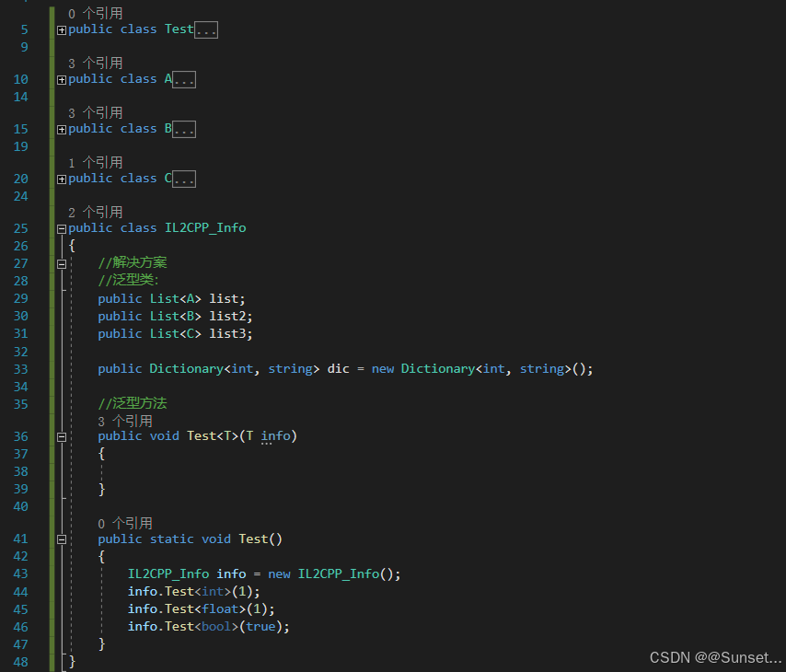This screenshot has width=786, height=672.
Task: Click the '//解决方案' comment
Action: tap(133, 262)
